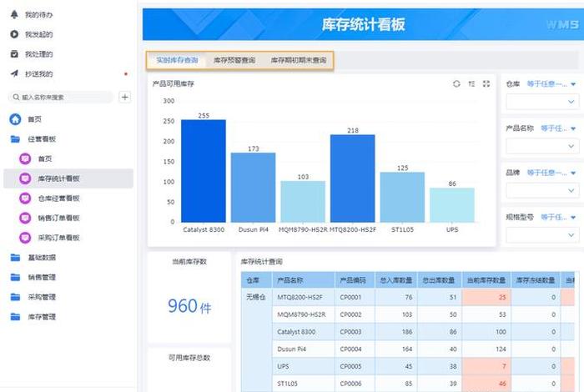Click the sidebar name search field

tap(61, 97)
